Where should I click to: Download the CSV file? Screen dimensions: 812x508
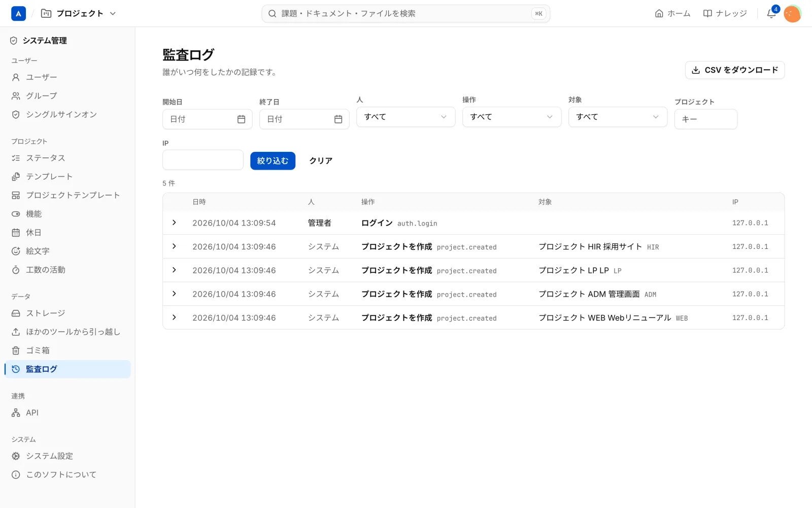click(734, 70)
